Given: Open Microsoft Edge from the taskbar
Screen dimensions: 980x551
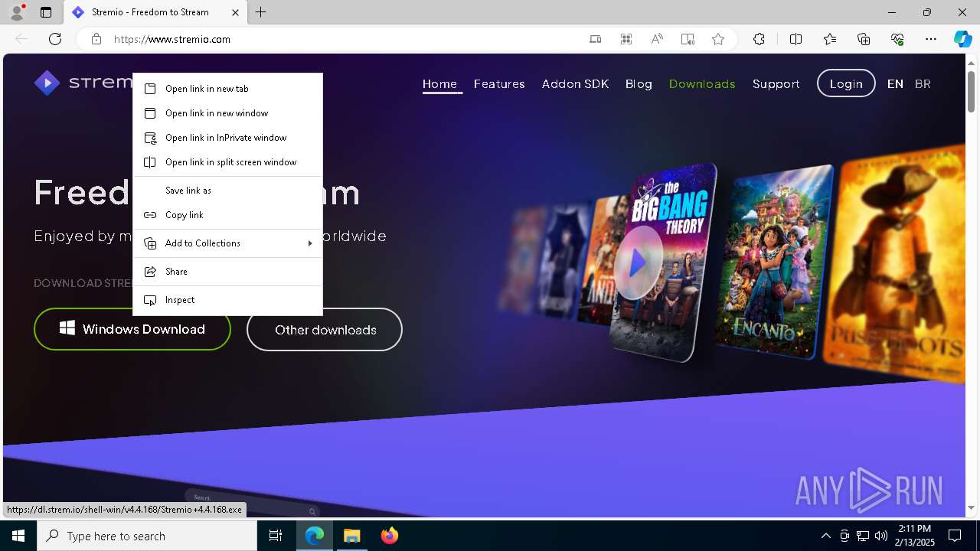Looking at the screenshot, I should 315,536.
